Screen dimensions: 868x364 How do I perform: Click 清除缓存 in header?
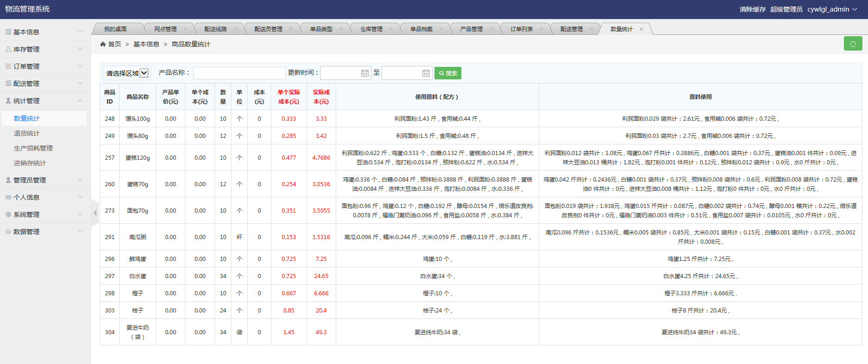(753, 9)
